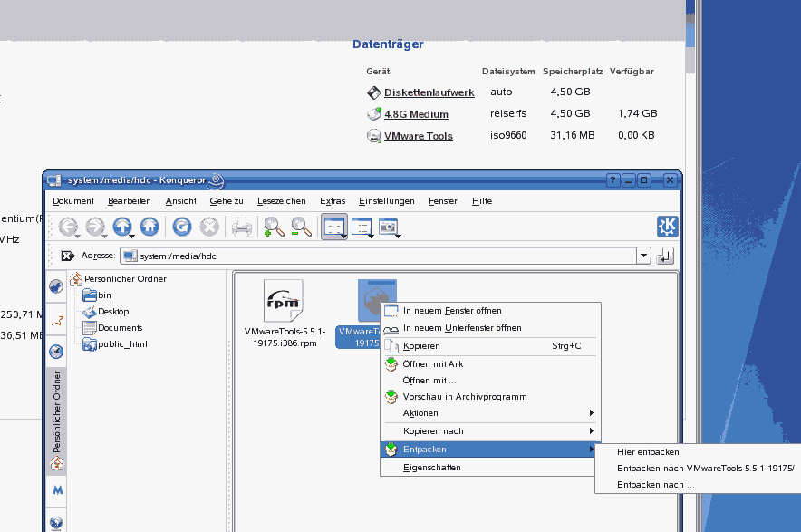Viewport: 801px width, 532px height.
Task: Open the address bar history dropdown
Action: pos(643,256)
